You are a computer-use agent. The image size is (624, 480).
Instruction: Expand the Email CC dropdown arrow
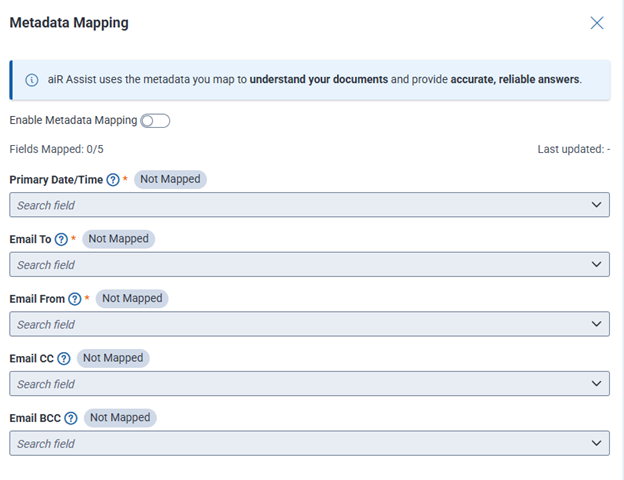coord(596,384)
